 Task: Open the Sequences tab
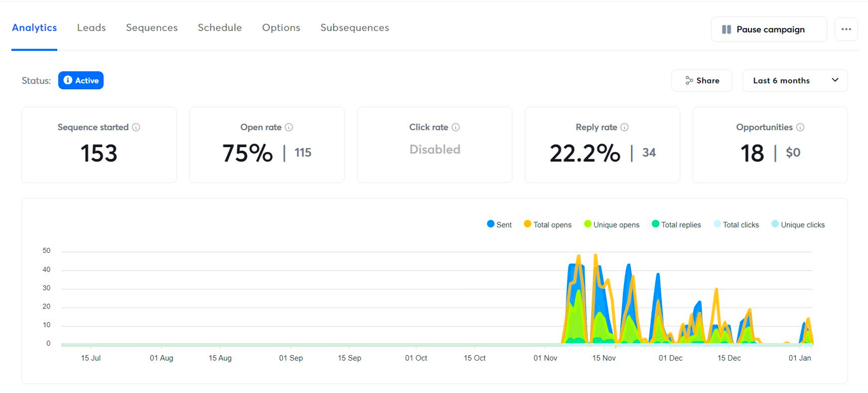pos(152,27)
